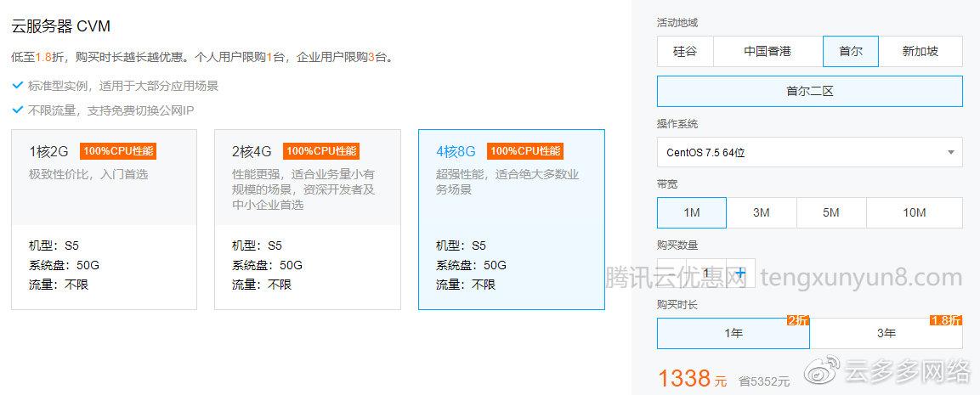Screen dimensions: 980x395
Task: Click the 1.8折 discount tag
Action: 946,320
